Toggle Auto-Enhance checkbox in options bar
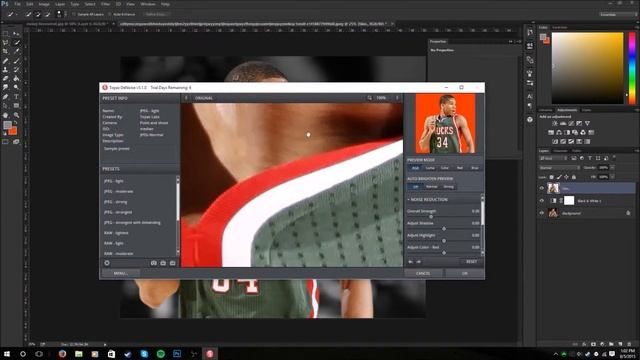Screen dimensions: 640x360 pos(110,14)
